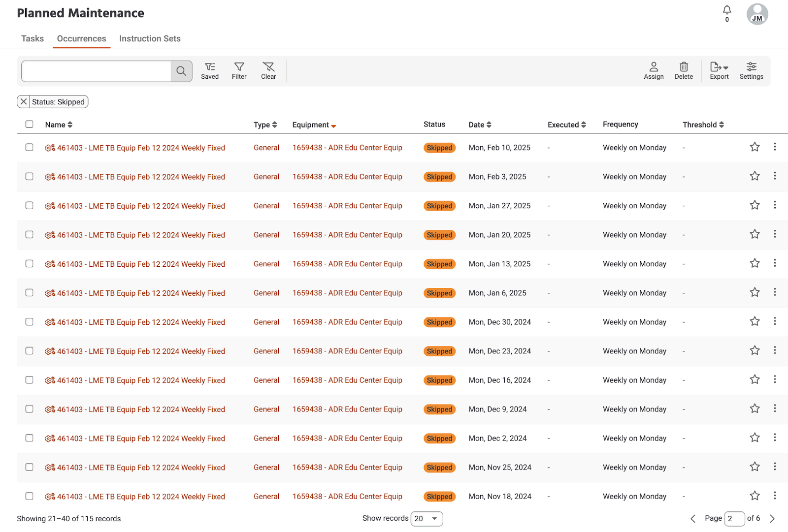The image size is (788, 532).
Task: Check the Jan 27, 2025 row checkbox
Action: coord(30,205)
